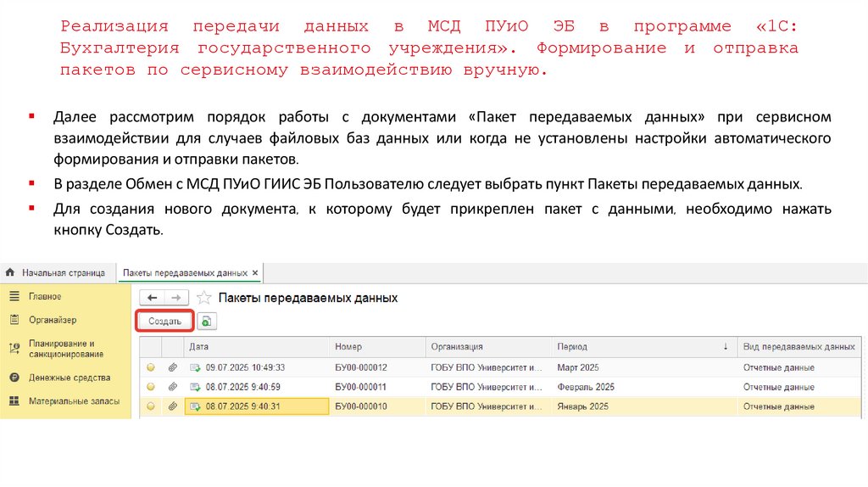Click the paperclip icon in row БУ00-000010
This screenshot has width=868, height=487.
173,406
